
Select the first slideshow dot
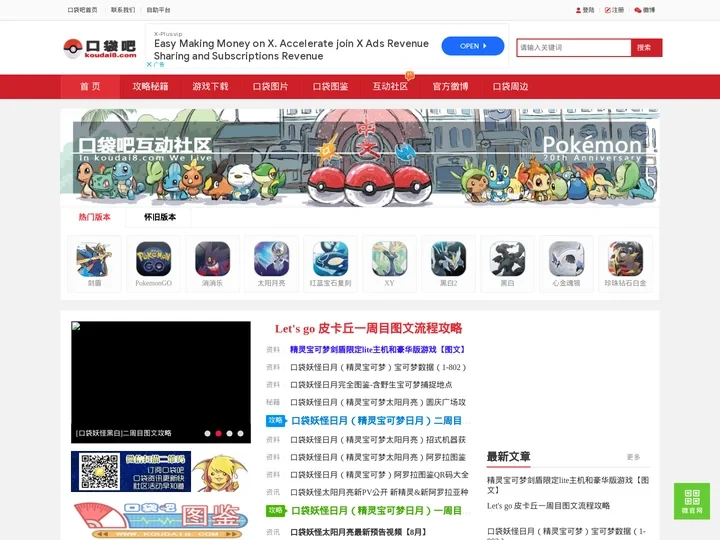(208, 433)
